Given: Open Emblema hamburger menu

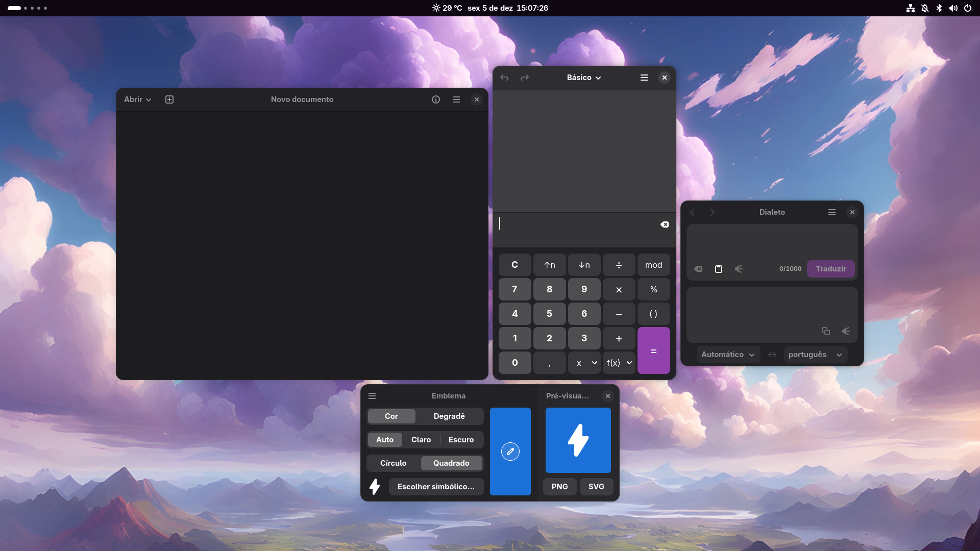Looking at the screenshot, I should [x=372, y=396].
